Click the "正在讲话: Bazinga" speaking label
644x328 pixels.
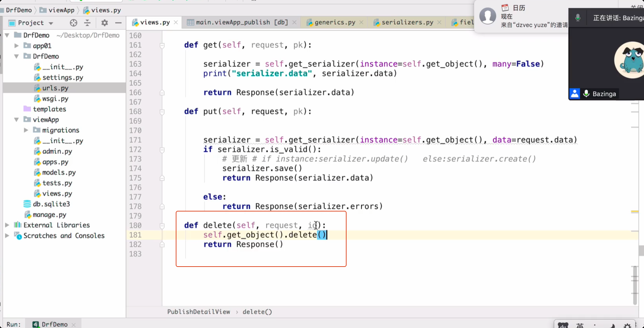coord(618,18)
